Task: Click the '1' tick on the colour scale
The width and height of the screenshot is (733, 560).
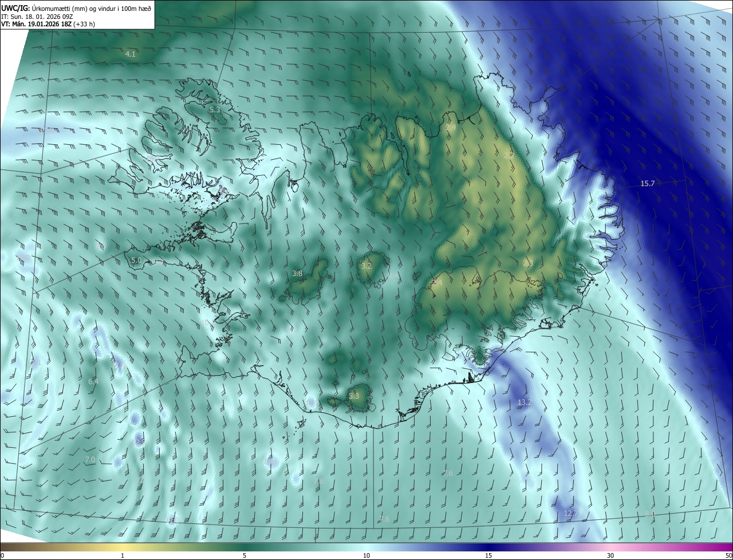Action: 123,555
